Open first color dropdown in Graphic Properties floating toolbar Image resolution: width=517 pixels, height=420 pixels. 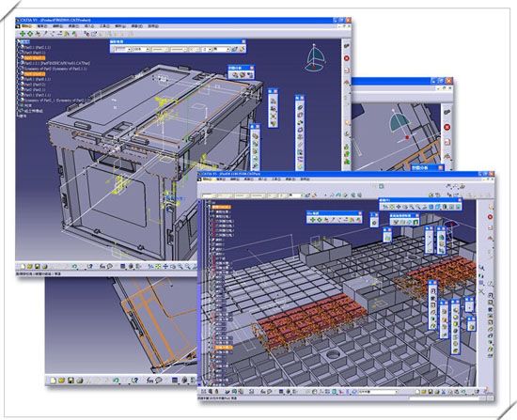coord(121,49)
